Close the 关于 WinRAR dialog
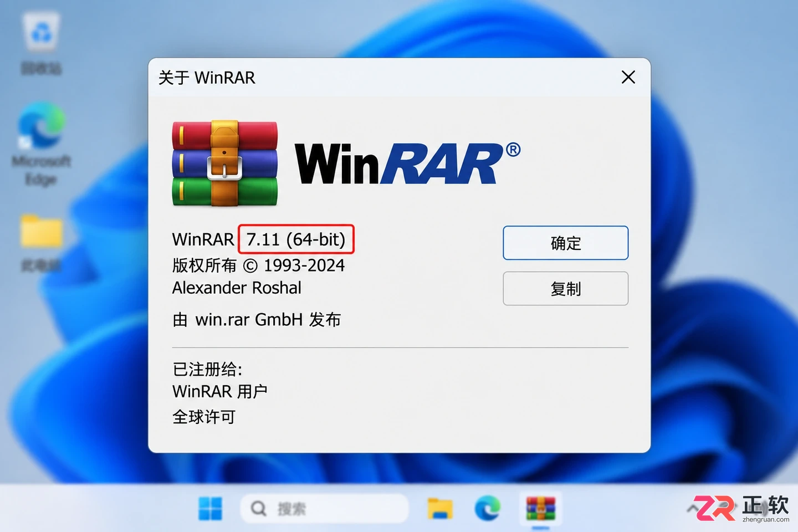 click(628, 77)
